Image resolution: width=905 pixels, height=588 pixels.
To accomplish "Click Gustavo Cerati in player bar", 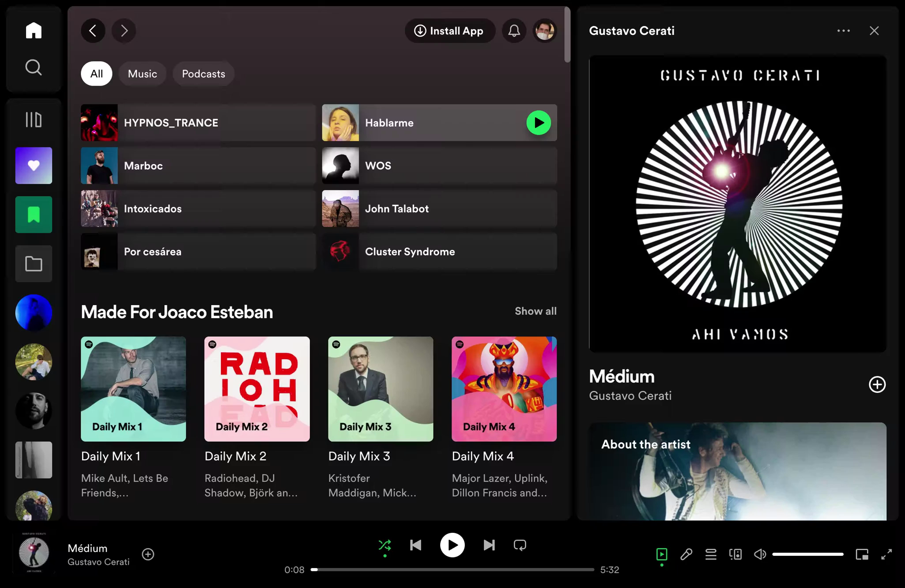I will [x=98, y=562].
